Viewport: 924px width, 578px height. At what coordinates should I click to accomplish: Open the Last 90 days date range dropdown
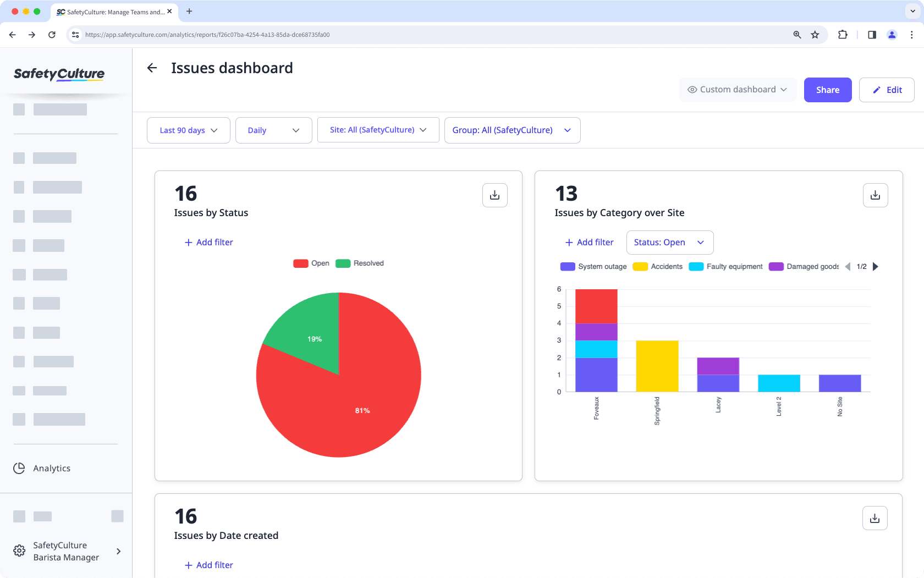pos(188,130)
